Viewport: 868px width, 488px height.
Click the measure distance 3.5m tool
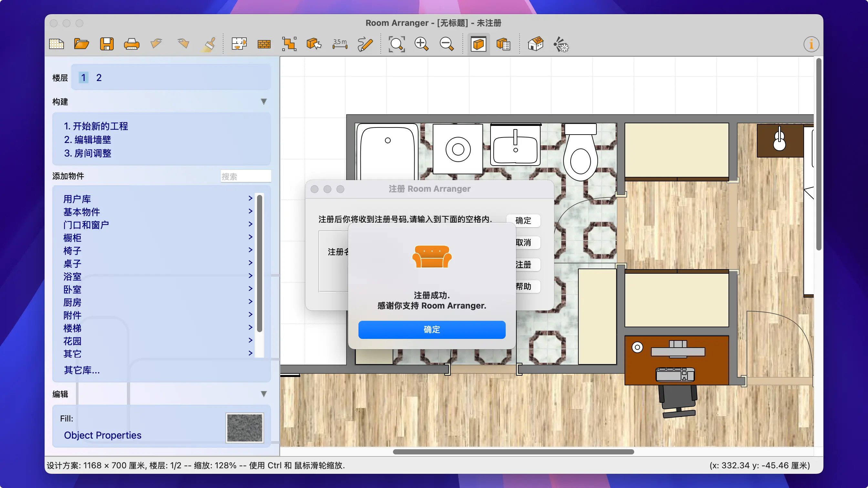340,44
